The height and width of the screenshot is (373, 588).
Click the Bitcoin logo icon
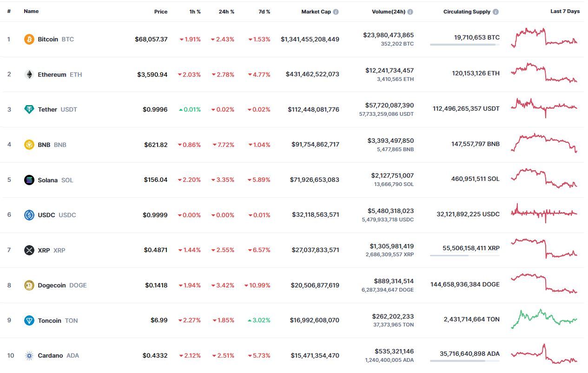(29, 40)
